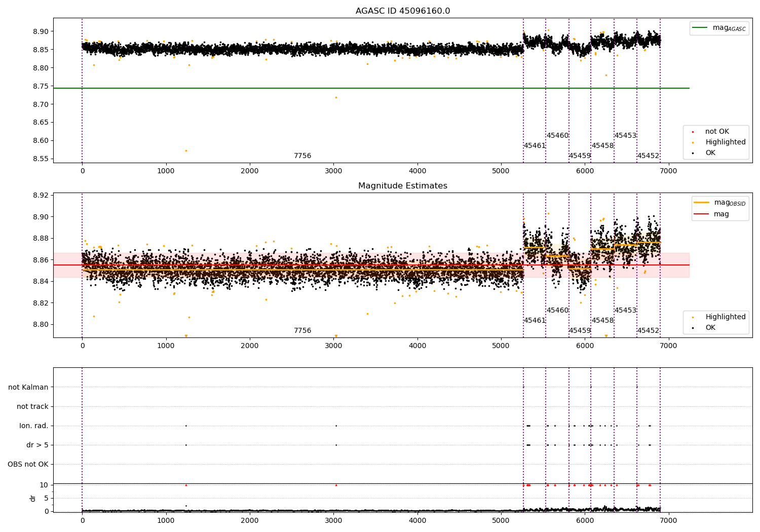Click the green mag AGASC horizontal line in top plot
This screenshot has width=760, height=532.
pyautogui.click(x=371, y=88)
